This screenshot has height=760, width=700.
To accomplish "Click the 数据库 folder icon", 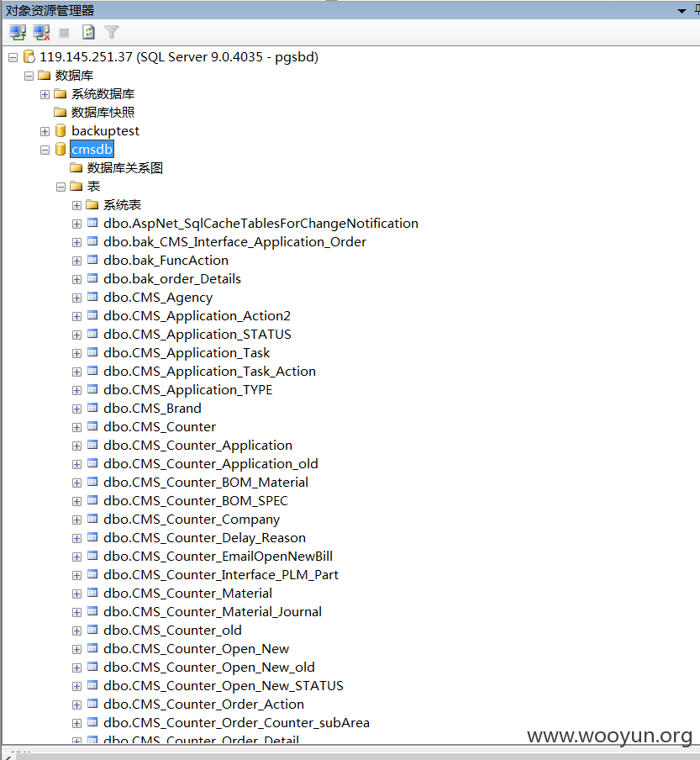I will 45,75.
